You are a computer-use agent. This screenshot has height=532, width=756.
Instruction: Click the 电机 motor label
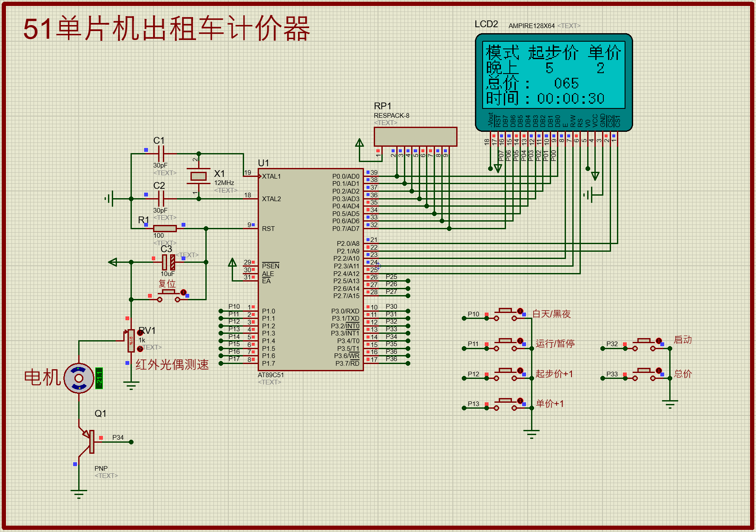click(43, 377)
